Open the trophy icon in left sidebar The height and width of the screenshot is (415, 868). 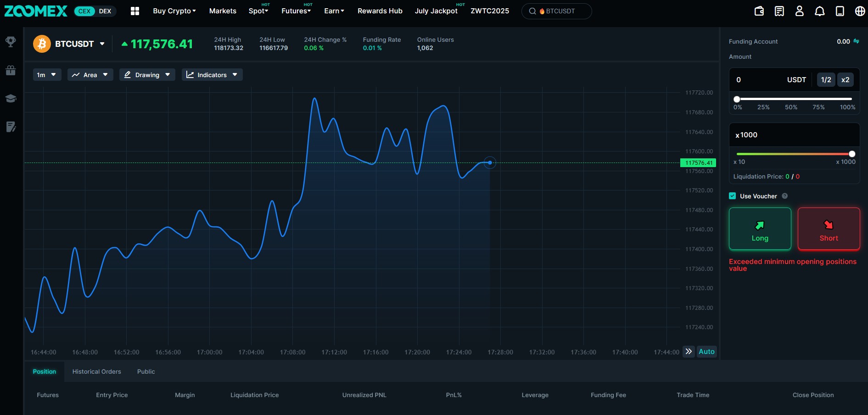pyautogui.click(x=11, y=42)
